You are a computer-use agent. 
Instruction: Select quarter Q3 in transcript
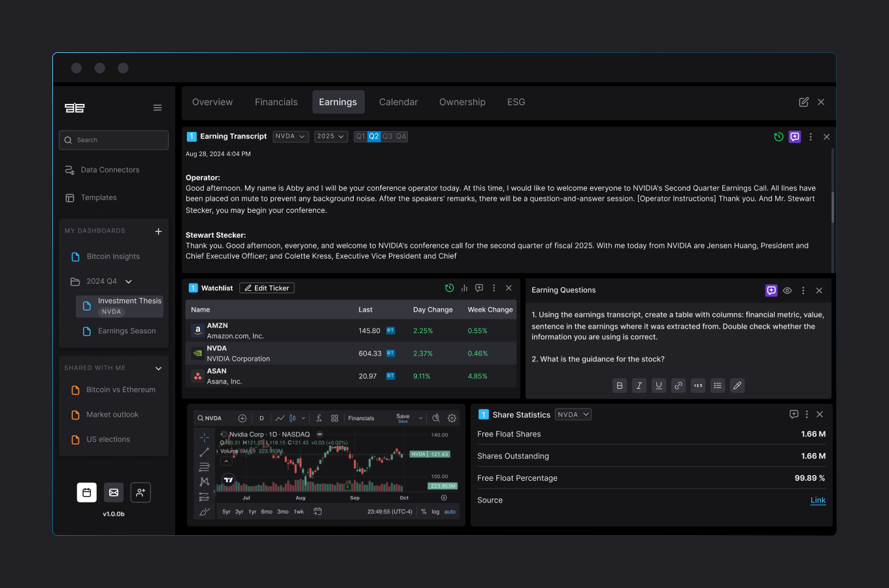pyautogui.click(x=388, y=137)
